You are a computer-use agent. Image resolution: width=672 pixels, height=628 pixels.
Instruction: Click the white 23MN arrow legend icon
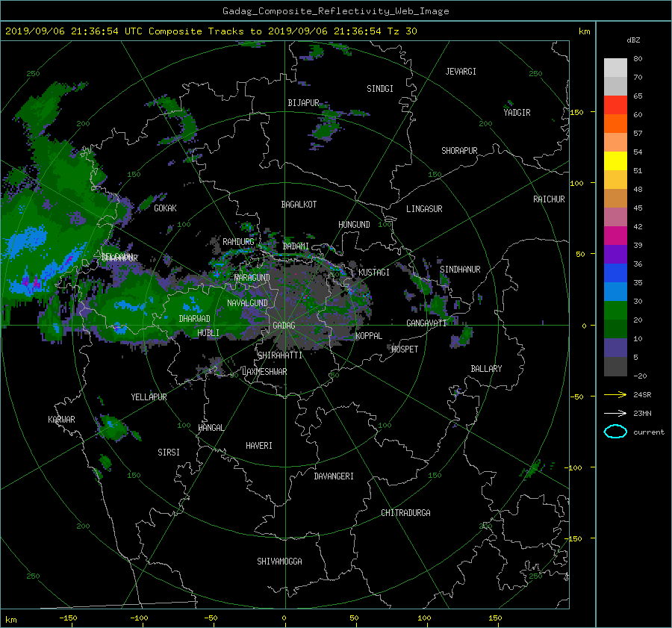[615, 413]
